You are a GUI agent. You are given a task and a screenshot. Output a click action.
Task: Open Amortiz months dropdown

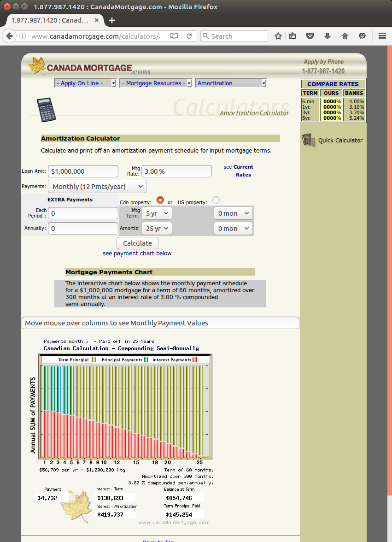pos(233,229)
